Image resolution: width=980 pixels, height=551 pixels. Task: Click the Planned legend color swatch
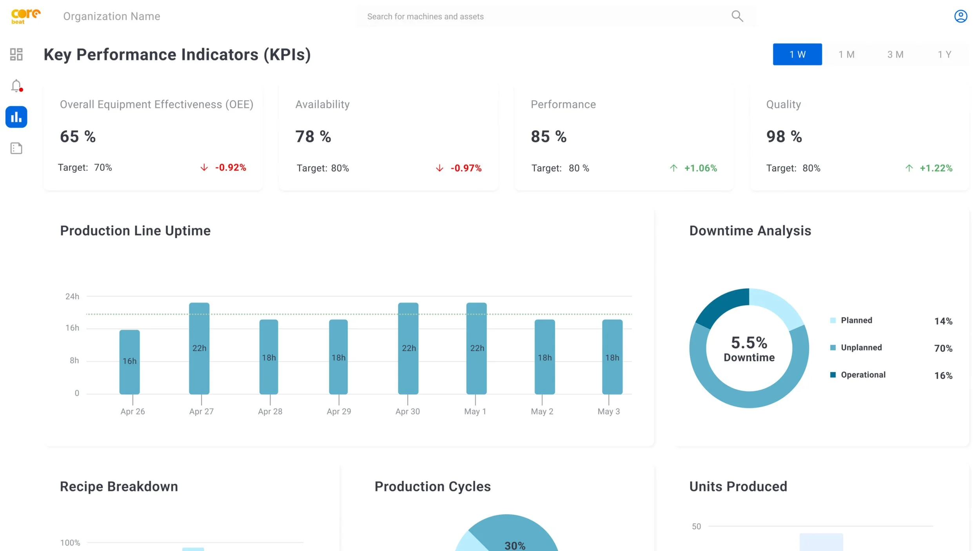(833, 320)
